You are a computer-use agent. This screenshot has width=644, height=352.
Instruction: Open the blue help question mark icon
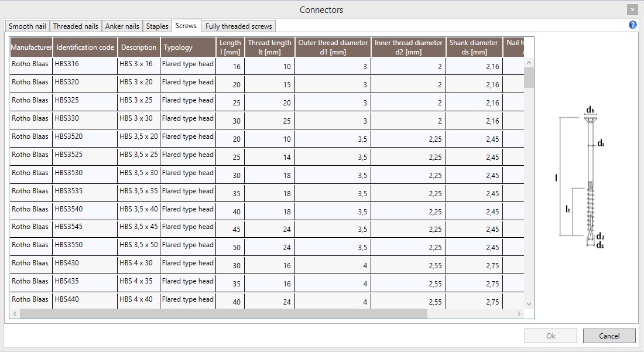click(632, 25)
